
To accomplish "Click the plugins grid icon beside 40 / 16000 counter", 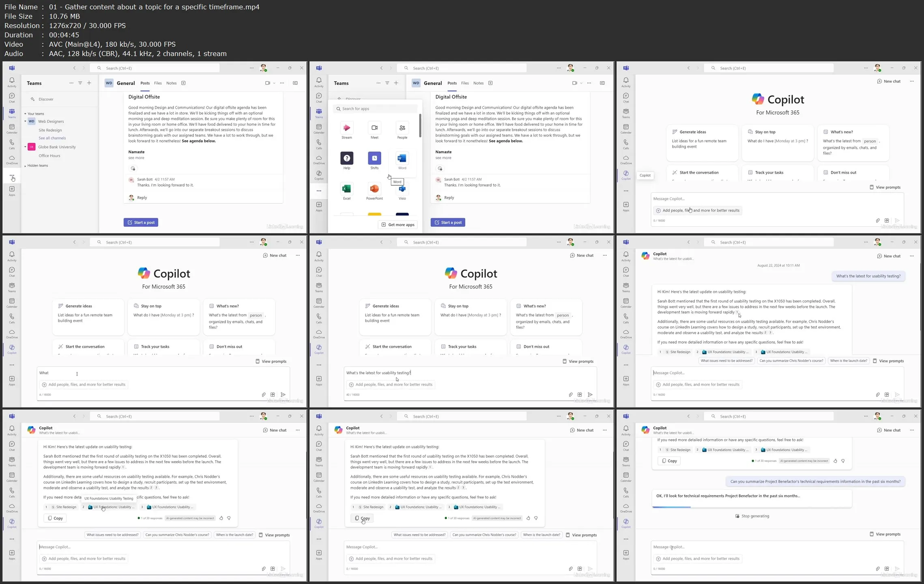I will (580, 394).
